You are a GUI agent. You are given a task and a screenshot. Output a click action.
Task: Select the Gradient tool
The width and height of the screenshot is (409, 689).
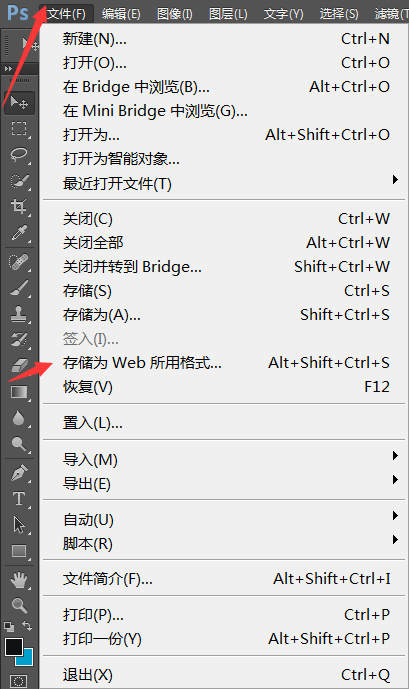(x=18, y=392)
